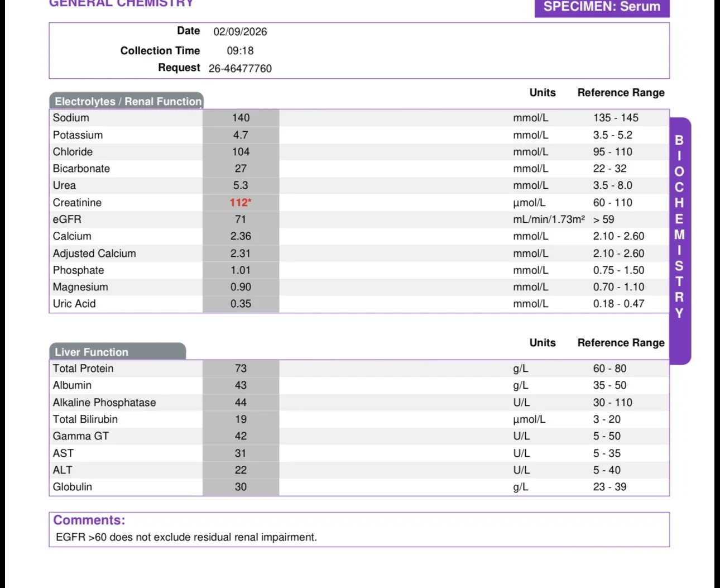Click the Globulin reference range 23 - 39
This screenshot has width=720, height=588.
tap(609, 487)
